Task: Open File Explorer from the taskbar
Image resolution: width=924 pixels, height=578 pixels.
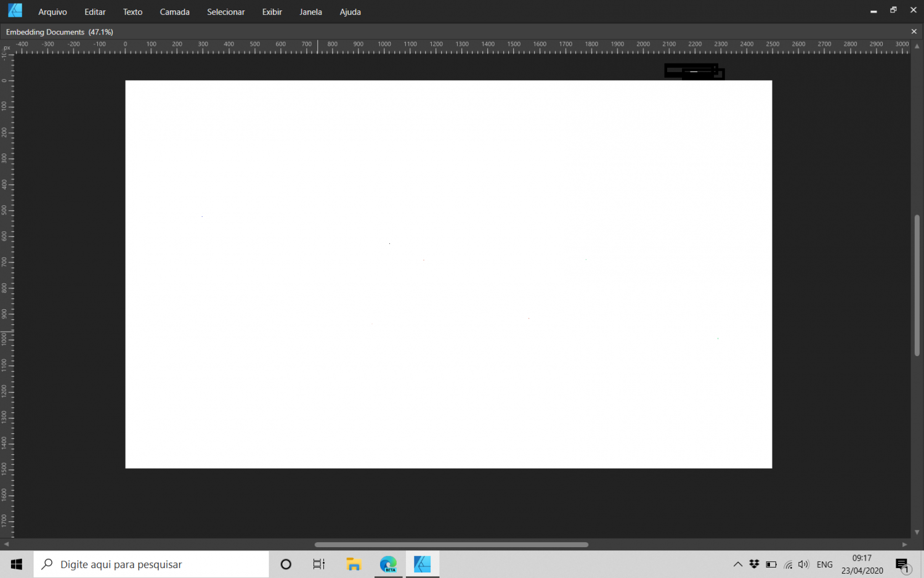Action: coord(353,564)
